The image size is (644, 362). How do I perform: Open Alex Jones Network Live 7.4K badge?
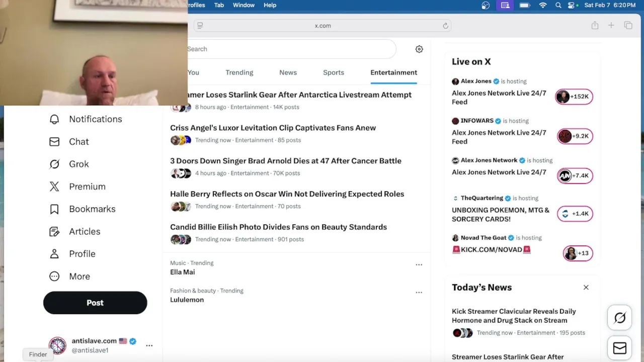click(575, 175)
